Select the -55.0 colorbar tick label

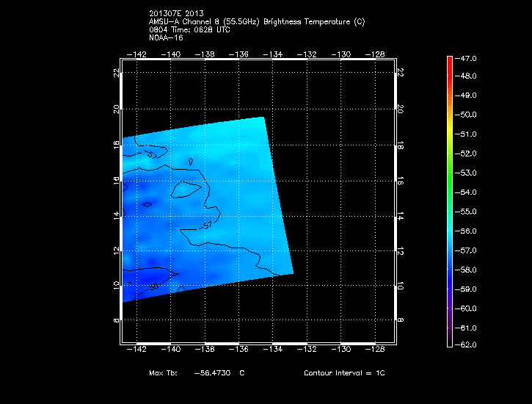(469, 212)
